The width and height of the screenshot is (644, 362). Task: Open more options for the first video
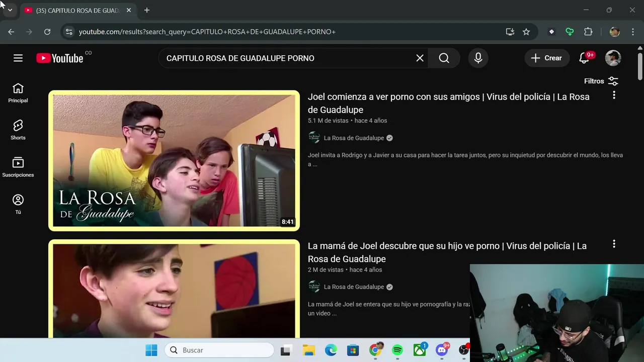click(614, 95)
